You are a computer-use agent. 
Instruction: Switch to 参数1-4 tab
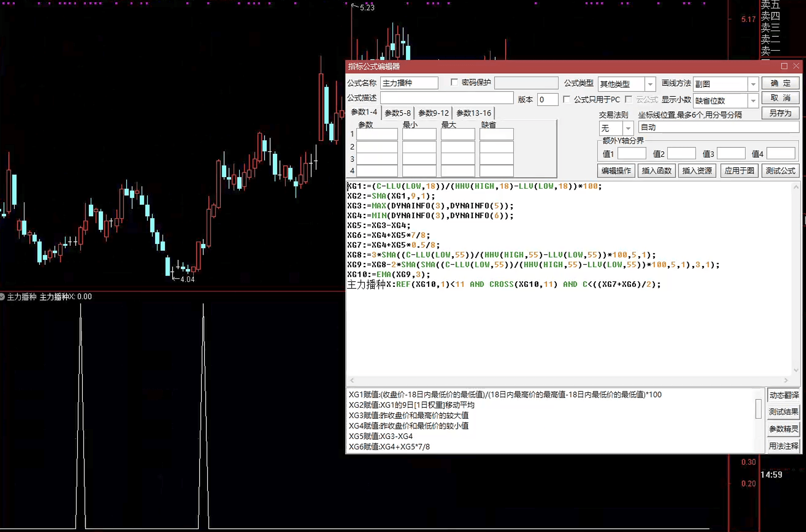(364, 112)
